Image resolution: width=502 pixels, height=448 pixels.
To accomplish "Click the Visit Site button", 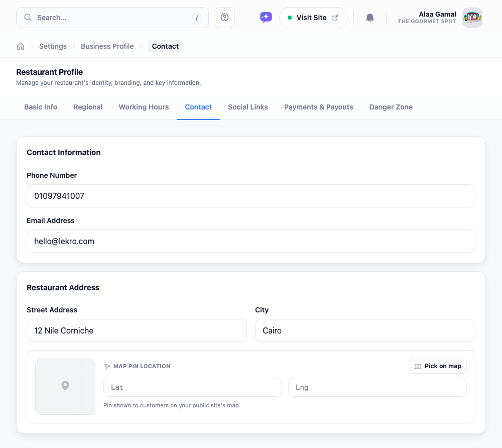I will tap(313, 18).
